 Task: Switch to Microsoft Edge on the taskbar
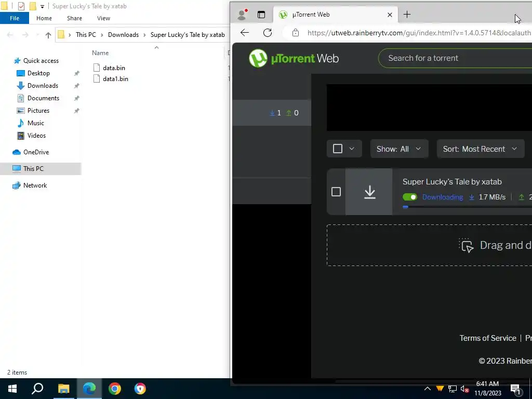click(x=89, y=389)
